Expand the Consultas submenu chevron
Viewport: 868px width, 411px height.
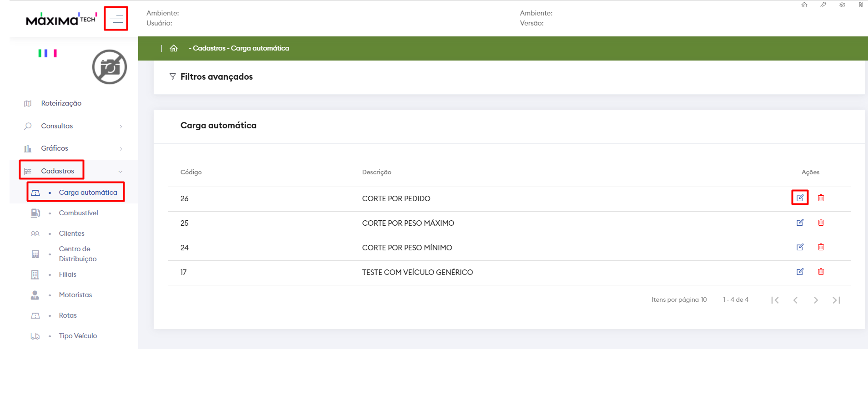click(121, 127)
